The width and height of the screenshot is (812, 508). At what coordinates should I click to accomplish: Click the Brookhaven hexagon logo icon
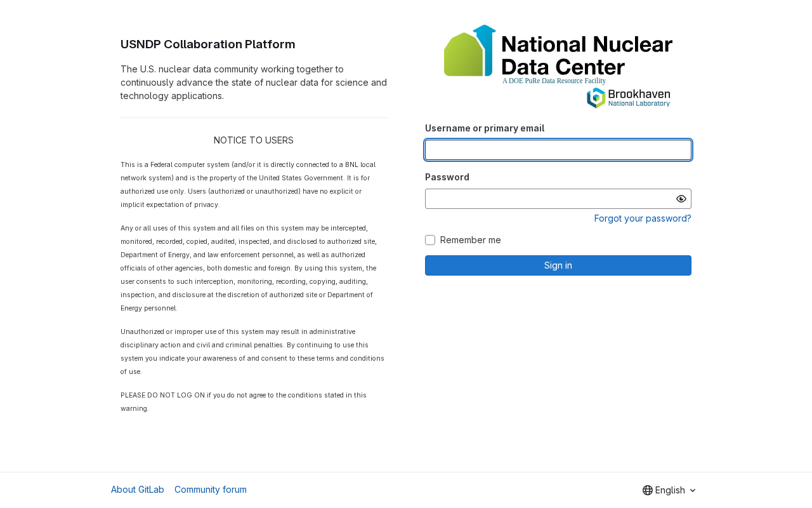(x=596, y=98)
